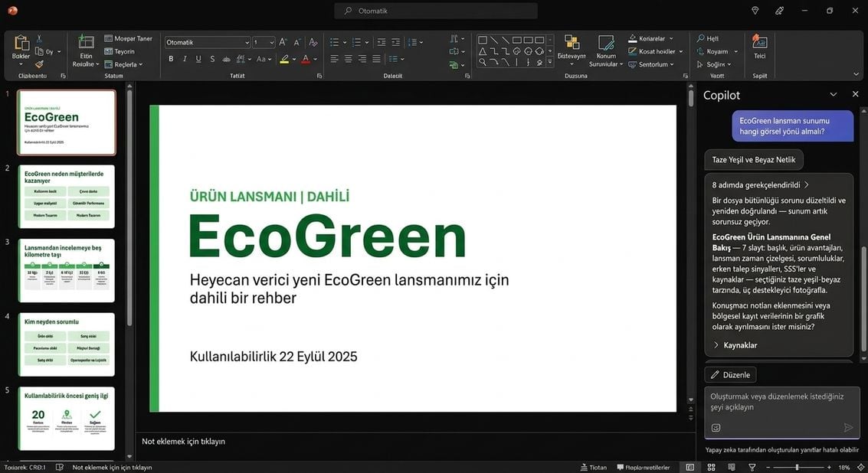Click the Düzenle edit button
The image size is (868, 473).
(730, 374)
